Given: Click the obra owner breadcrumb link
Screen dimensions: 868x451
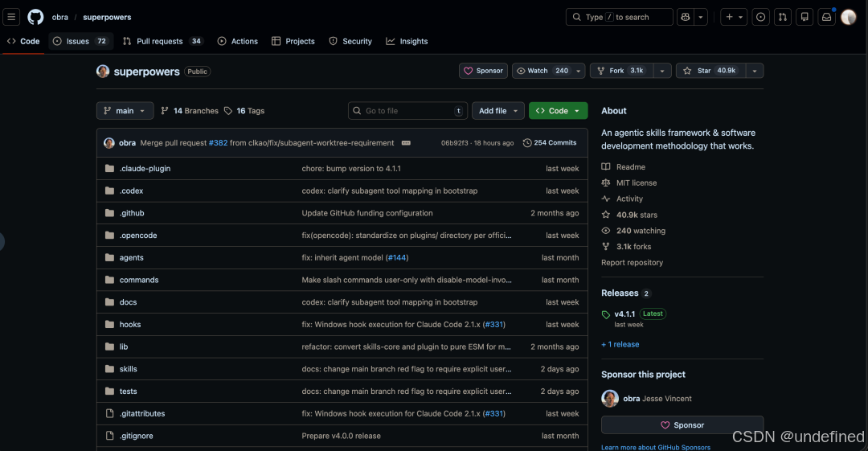Looking at the screenshot, I should coord(59,17).
